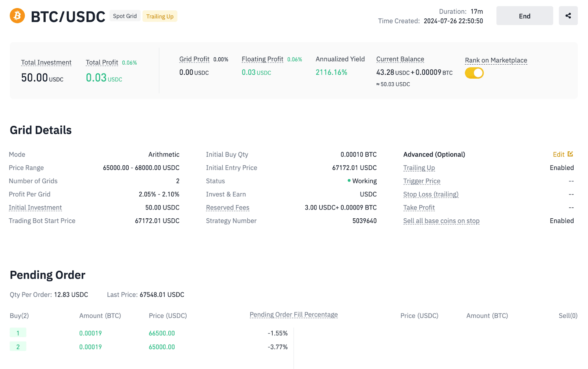This screenshot has width=588, height=369.
Task: Click the Reserved Fees term
Action: [x=227, y=208]
